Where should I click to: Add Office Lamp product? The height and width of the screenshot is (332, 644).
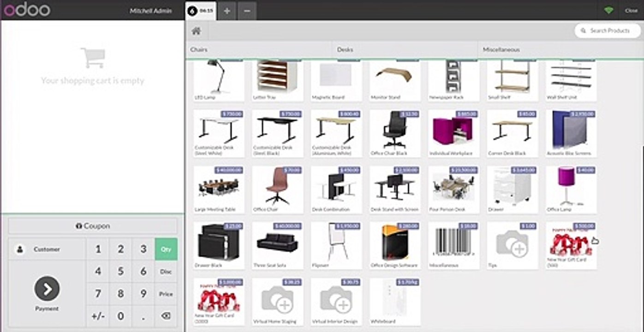571,190
